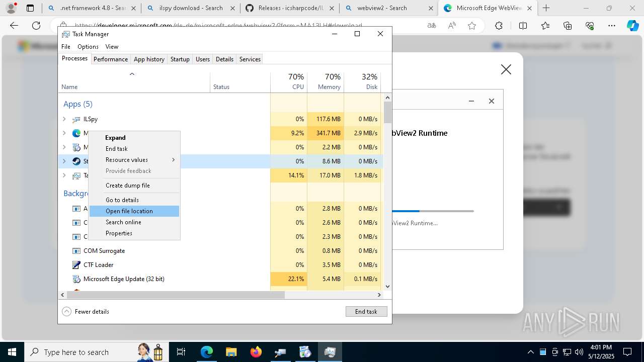Open the notification center icon
644x362 pixels.
click(x=627, y=352)
